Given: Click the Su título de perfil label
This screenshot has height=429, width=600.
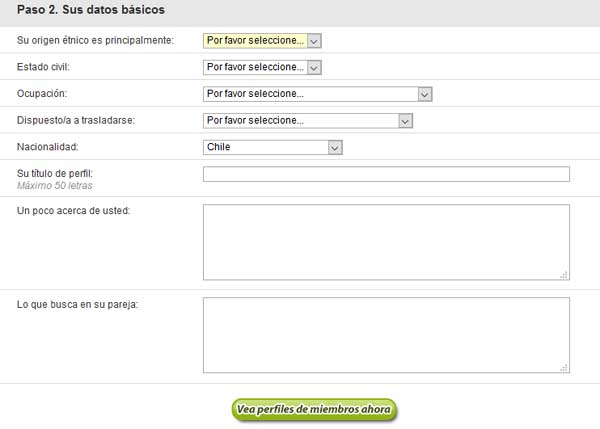Looking at the screenshot, I should pyautogui.click(x=55, y=173).
